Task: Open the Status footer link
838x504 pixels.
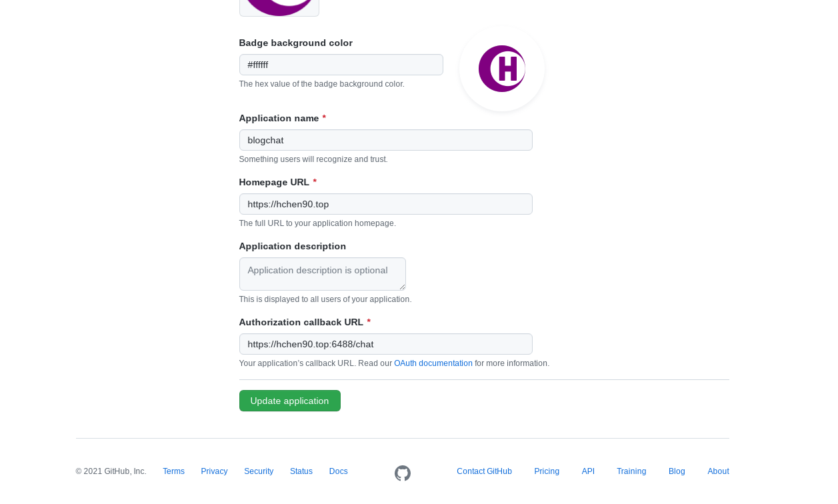Action: click(301, 471)
